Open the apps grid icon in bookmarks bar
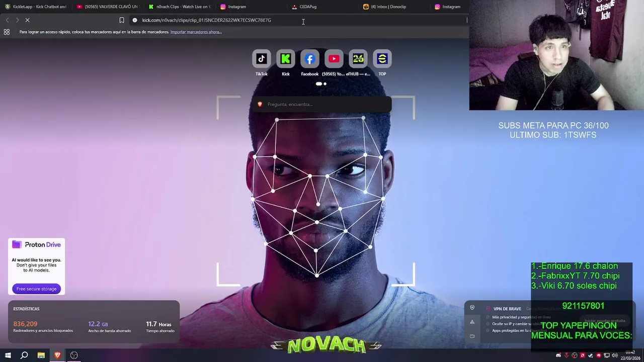644x362 pixels. click(x=7, y=32)
